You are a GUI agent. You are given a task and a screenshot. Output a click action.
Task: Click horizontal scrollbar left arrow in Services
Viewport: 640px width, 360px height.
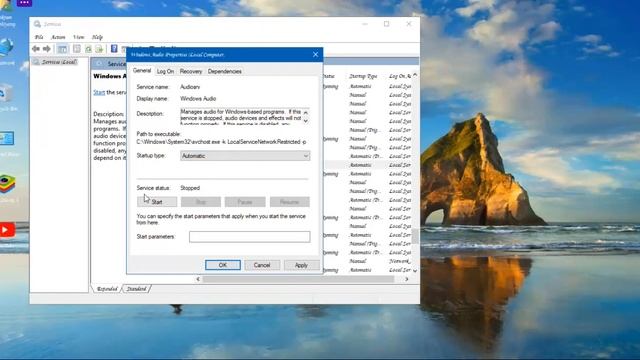[x=198, y=279]
